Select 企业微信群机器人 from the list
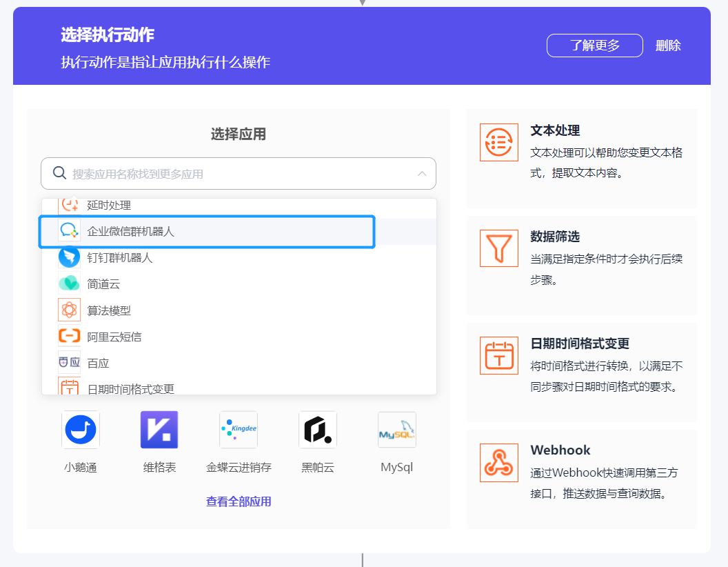The height and width of the screenshot is (567, 728). pos(239,231)
